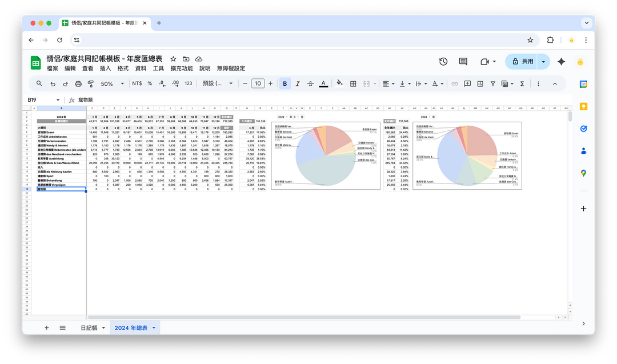Switch to the 日記帳 sheet tab
The image size is (617, 364).
(89, 328)
